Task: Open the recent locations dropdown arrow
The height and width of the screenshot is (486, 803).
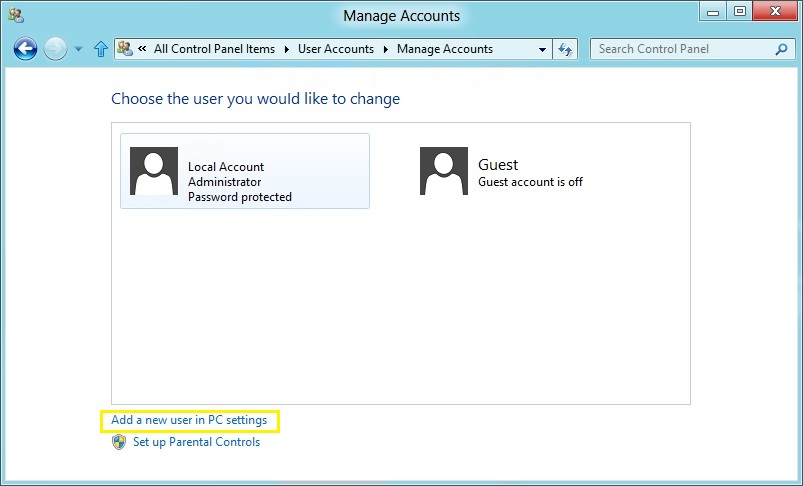Action: coord(78,49)
